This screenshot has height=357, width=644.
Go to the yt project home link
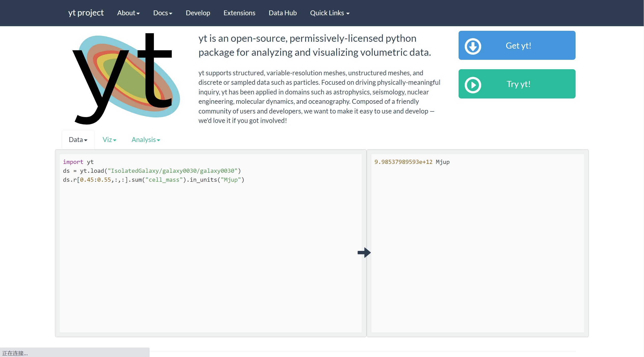(x=86, y=13)
